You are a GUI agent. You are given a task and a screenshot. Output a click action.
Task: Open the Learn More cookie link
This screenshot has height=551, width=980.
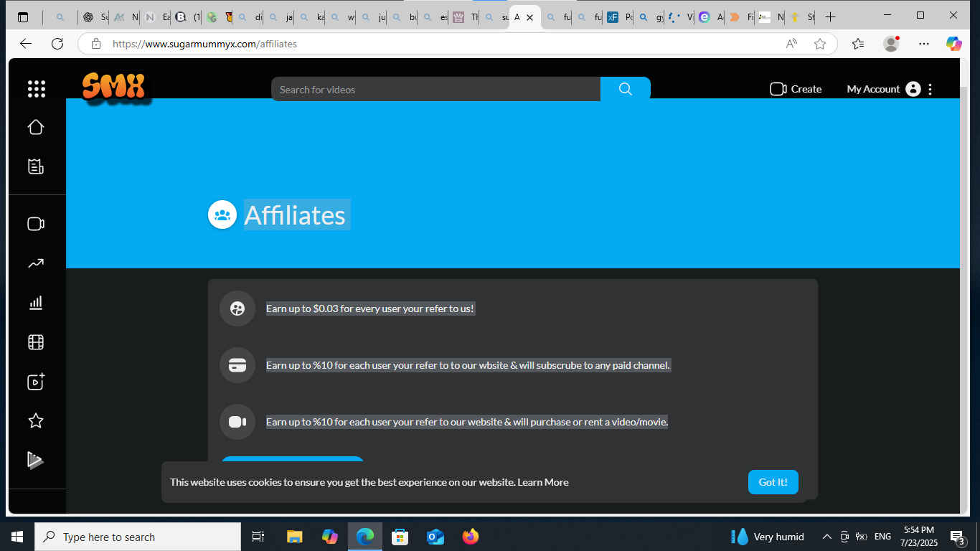[x=543, y=482]
